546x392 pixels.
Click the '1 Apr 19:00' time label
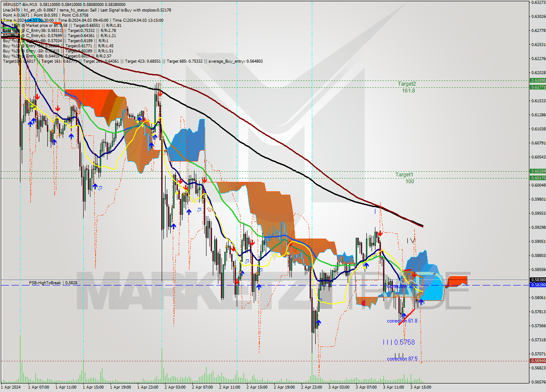point(120,387)
